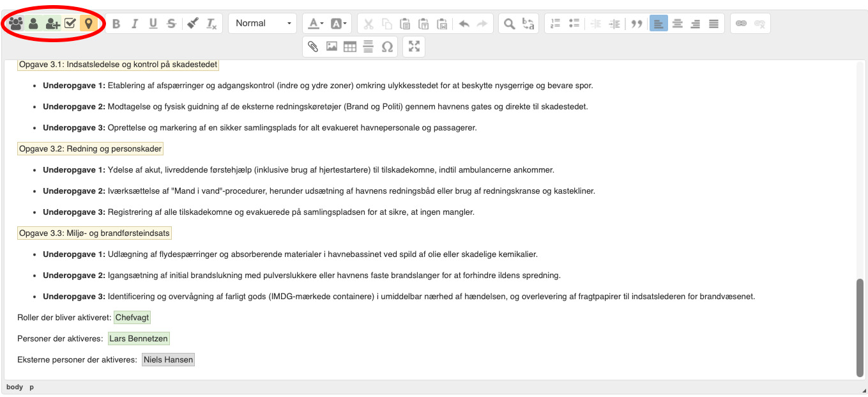Screen dimensions: 868x397
Task: Click the copy icon
Action: [x=386, y=24]
